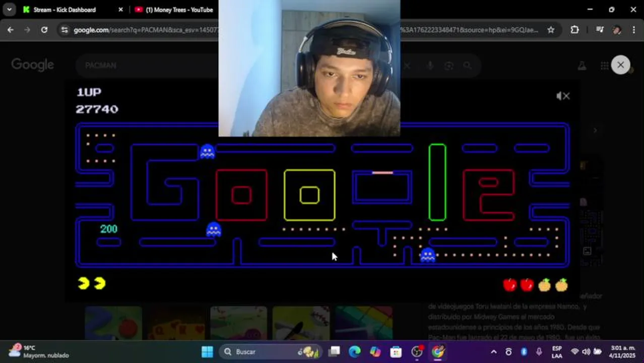644x363 pixels.
Task: Click the first Pac-Man life icon
Action: (x=84, y=283)
